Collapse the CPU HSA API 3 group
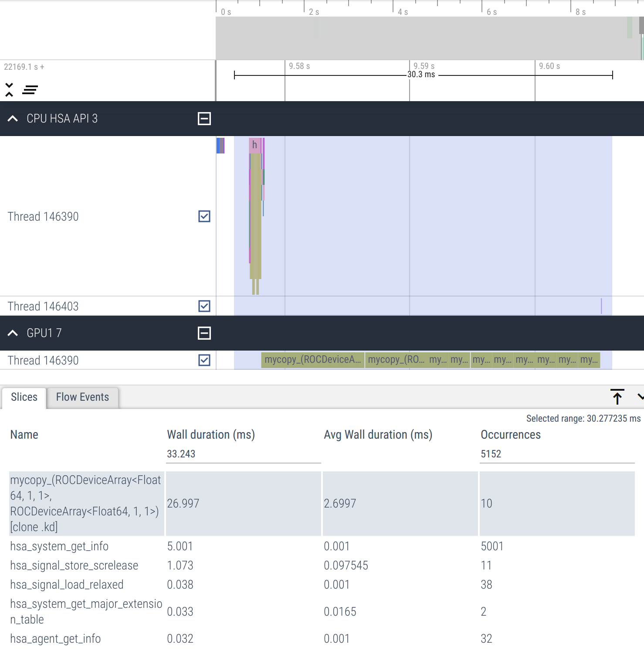Viewport: 644px width, 651px height. tap(13, 119)
